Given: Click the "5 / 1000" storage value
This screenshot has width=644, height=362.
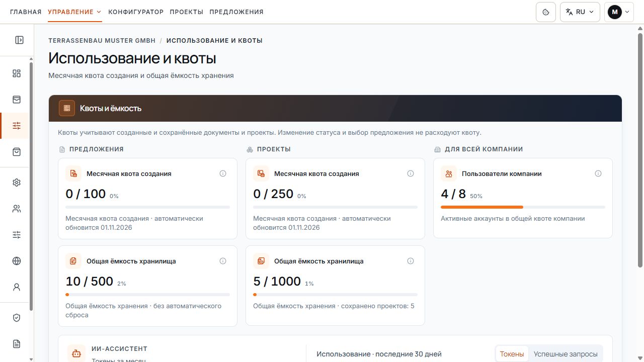Looking at the screenshot, I should 277,281.
